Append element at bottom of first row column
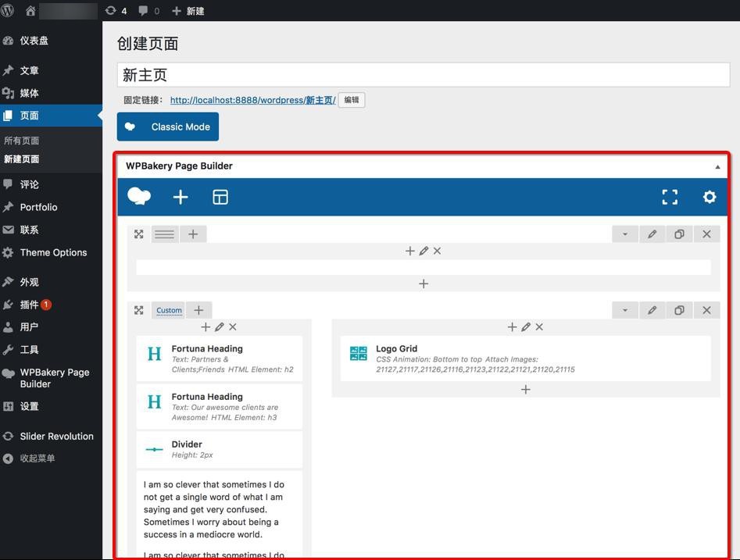 (x=424, y=284)
